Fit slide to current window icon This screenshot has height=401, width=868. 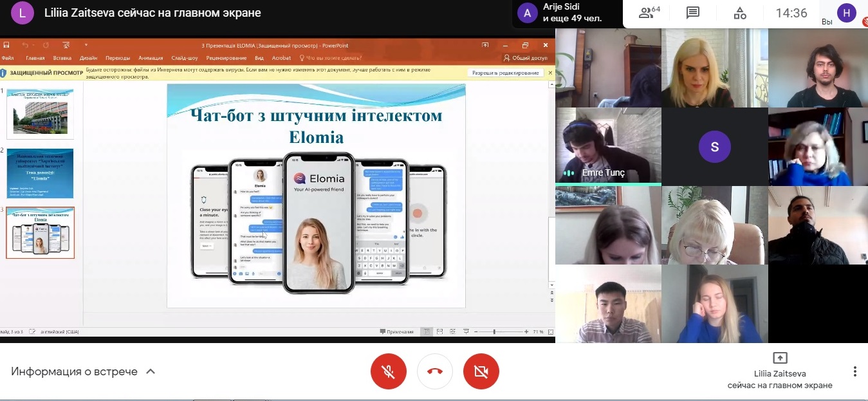coord(550,331)
